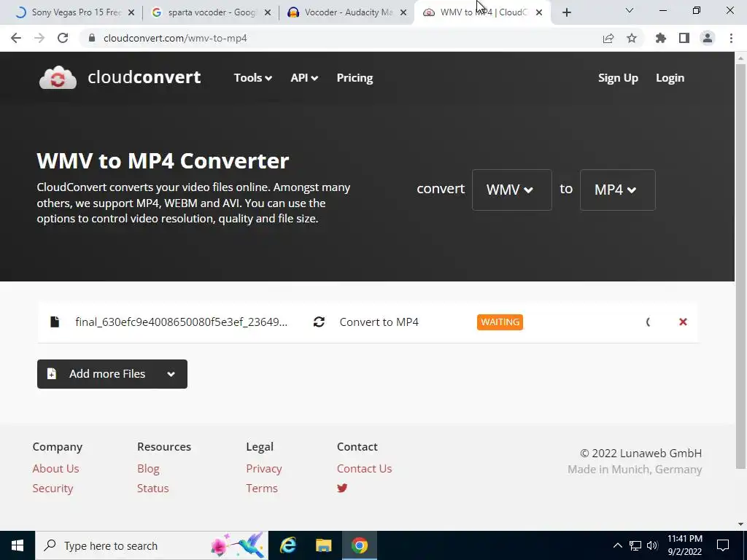This screenshot has width=747, height=560.
Task: Click the orange WAITING status badge
Action: [x=500, y=322]
